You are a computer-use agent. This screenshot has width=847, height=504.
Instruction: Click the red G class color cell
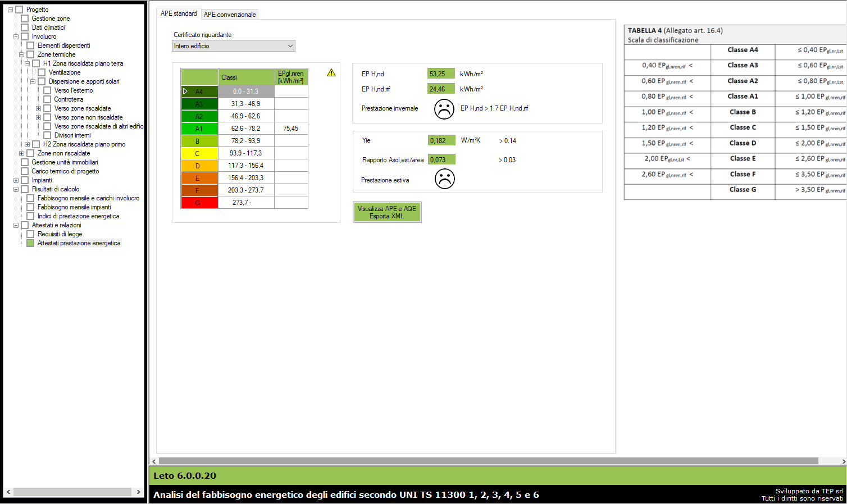199,203
